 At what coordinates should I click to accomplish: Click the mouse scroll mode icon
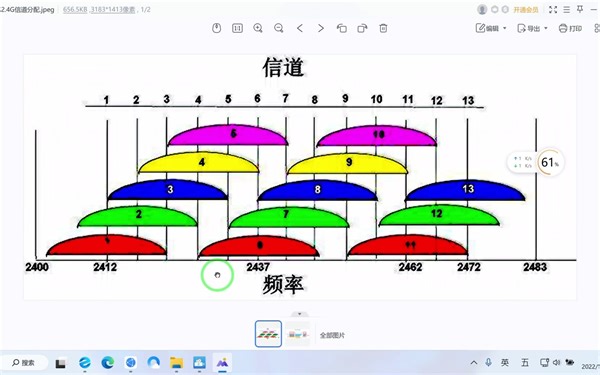tap(217, 28)
